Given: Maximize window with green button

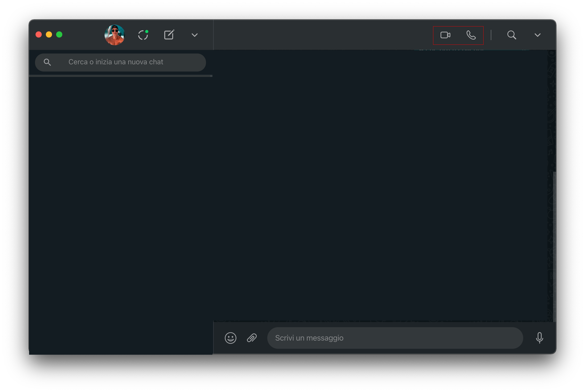Looking at the screenshot, I should click(59, 34).
